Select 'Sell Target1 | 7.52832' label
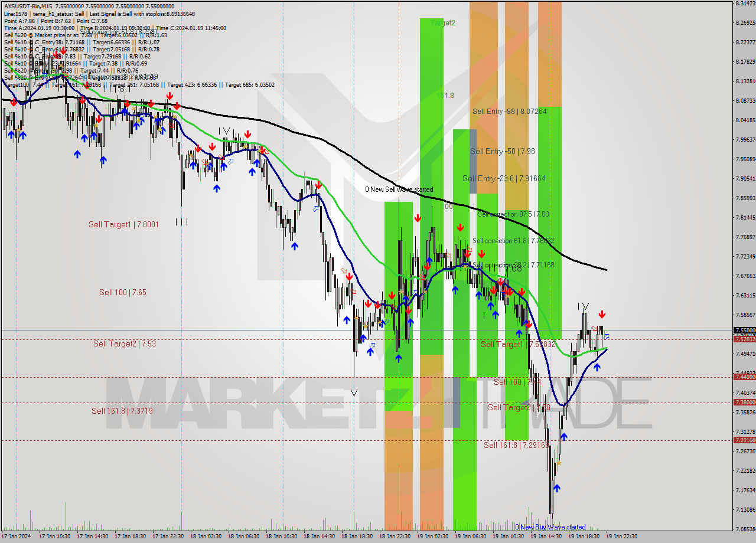The image size is (756, 543). point(518,344)
